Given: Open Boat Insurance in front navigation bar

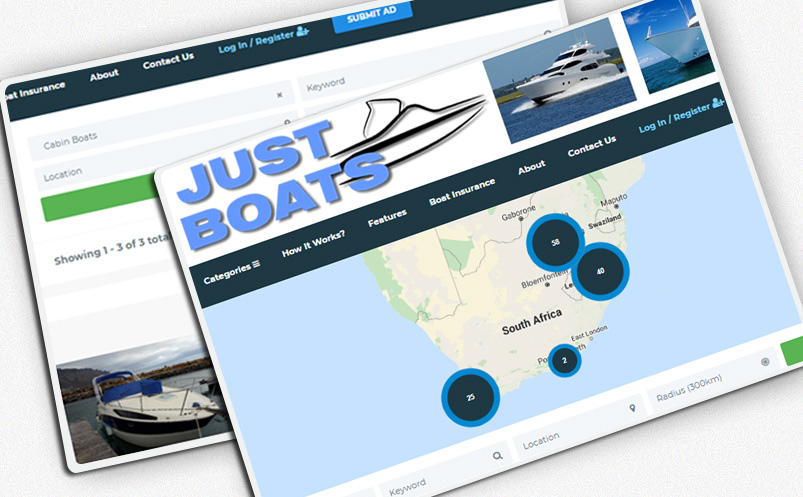Looking at the screenshot, I should 462,192.
